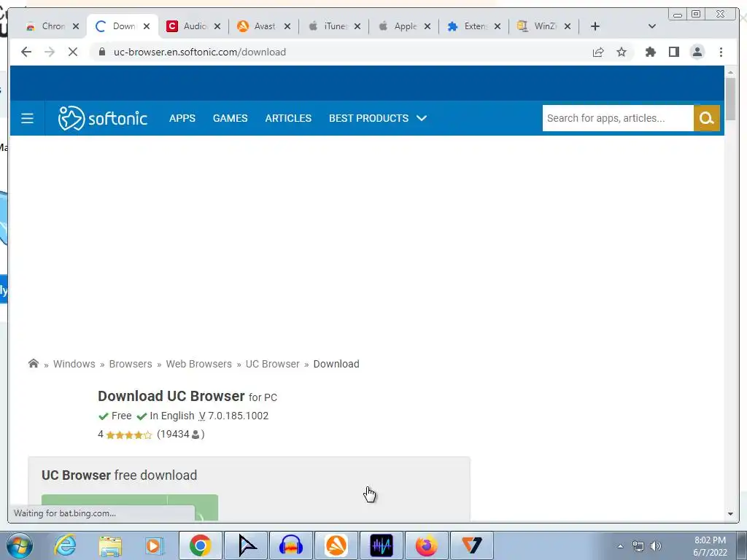The height and width of the screenshot is (560, 747).
Task: Close the WinZip tab
Action: click(x=568, y=26)
